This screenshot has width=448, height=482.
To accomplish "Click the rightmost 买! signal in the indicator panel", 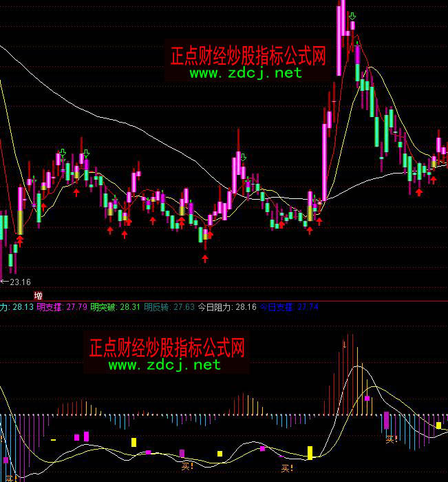I will [392, 439].
